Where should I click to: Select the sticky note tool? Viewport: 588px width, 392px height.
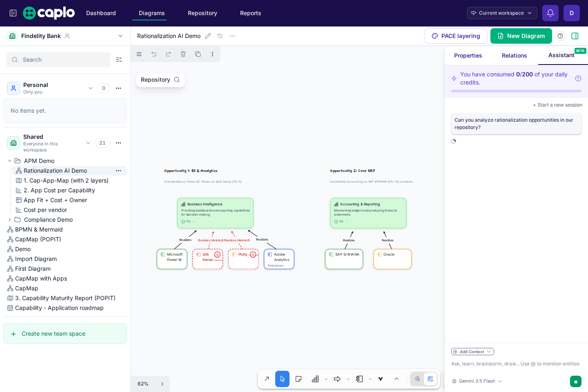(298, 379)
